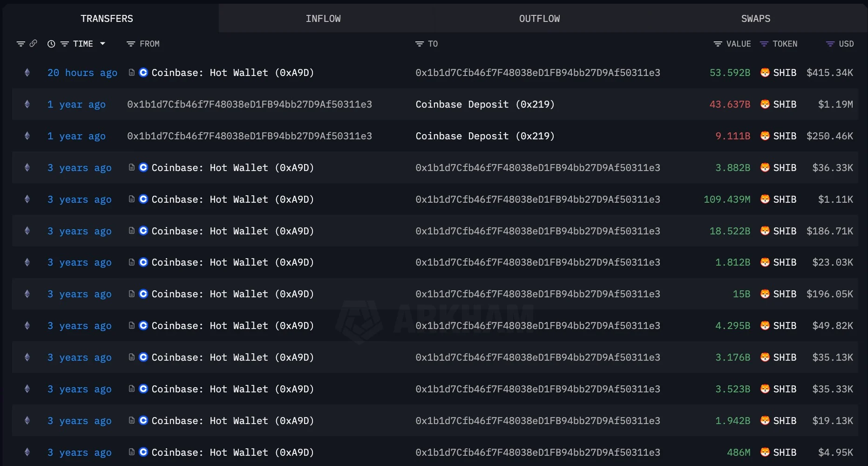The height and width of the screenshot is (466, 868).
Task: Open the FROM column filter icon
Action: pyautogui.click(x=131, y=44)
